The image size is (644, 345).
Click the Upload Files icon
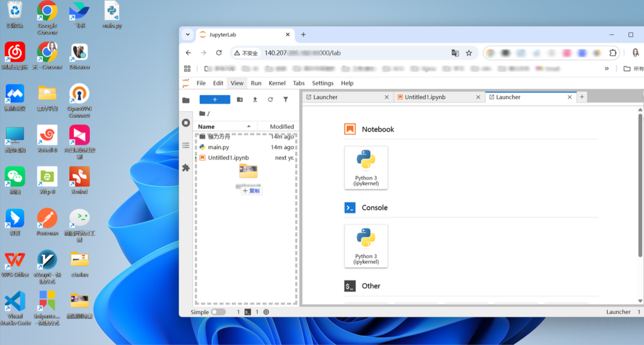[255, 100]
